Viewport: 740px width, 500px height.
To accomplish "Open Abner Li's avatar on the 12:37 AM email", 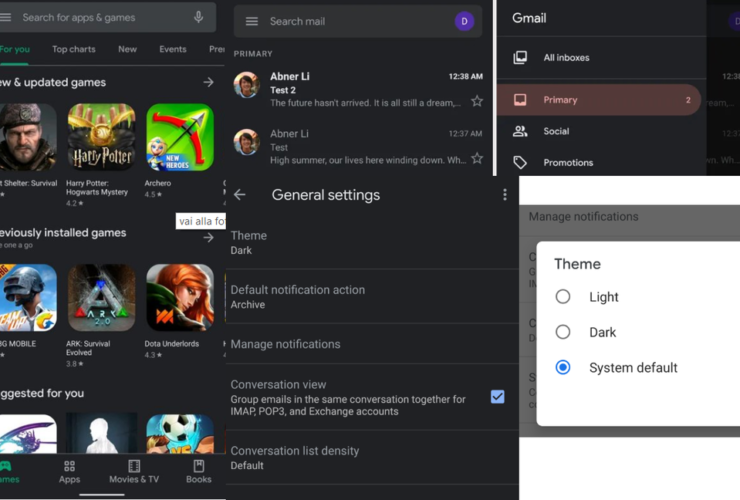I will (x=246, y=142).
